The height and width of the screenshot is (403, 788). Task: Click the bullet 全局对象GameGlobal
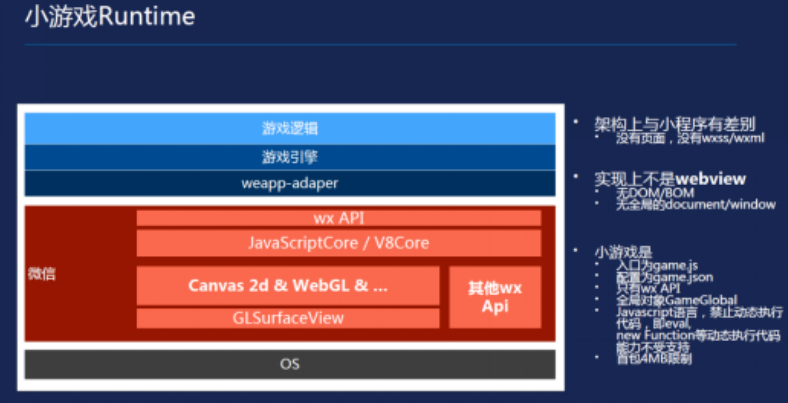click(x=676, y=300)
